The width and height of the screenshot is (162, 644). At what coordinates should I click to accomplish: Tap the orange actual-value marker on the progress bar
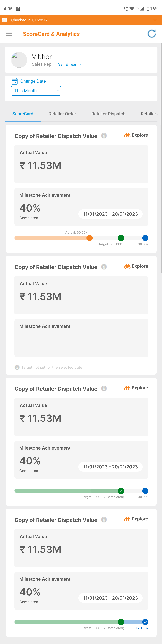click(x=89, y=238)
